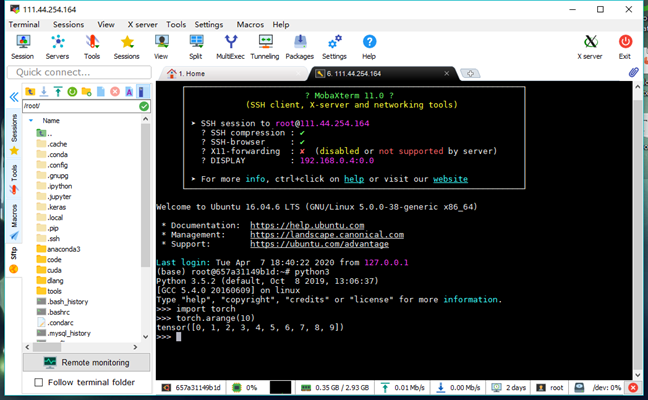Open the Sessions menu
This screenshot has width=648, height=400.
pyautogui.click(x=68, y=24)
